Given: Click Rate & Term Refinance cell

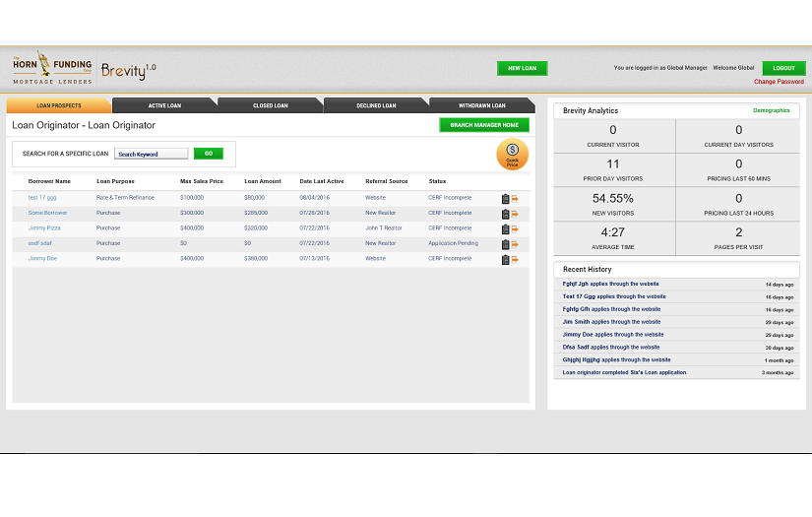Looking at the screenshot, I should coord(125,197).
